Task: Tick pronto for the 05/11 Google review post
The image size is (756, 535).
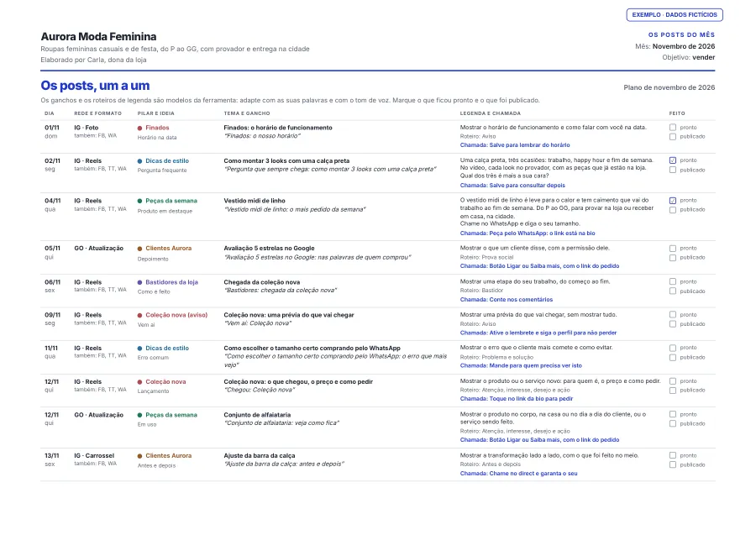Action: [673, 249]
